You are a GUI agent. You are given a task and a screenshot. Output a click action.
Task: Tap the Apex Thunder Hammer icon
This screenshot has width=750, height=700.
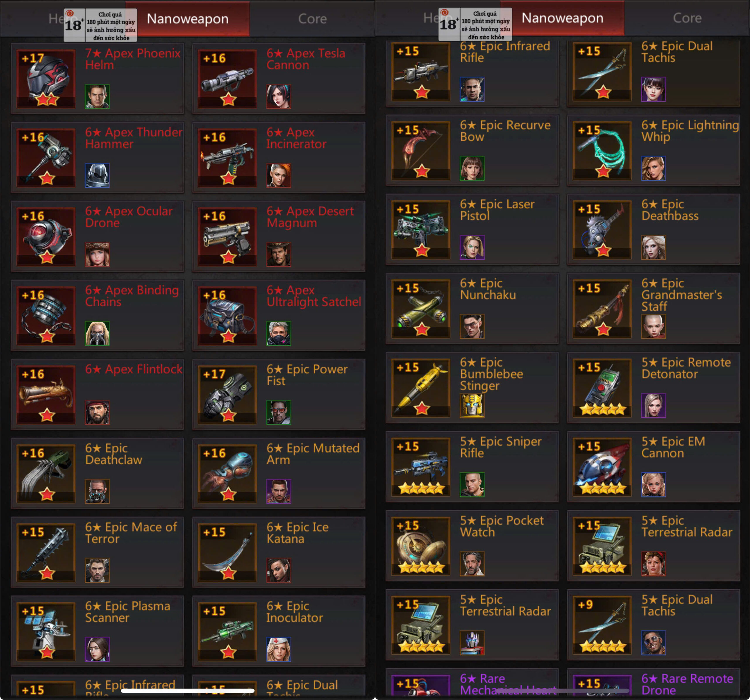point(46,158)
